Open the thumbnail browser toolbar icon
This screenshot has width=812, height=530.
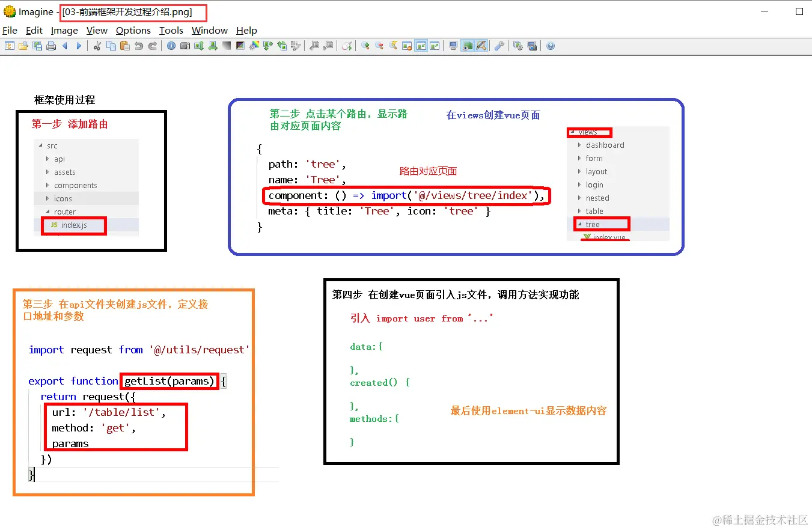[x=9, y=46]
